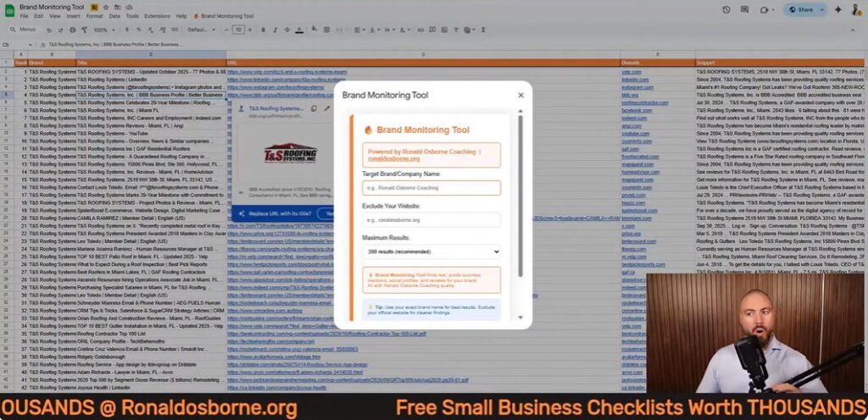Open the Extensions menu
The image size is (868, 420).
pyautogui.click(x=157, y=16)
